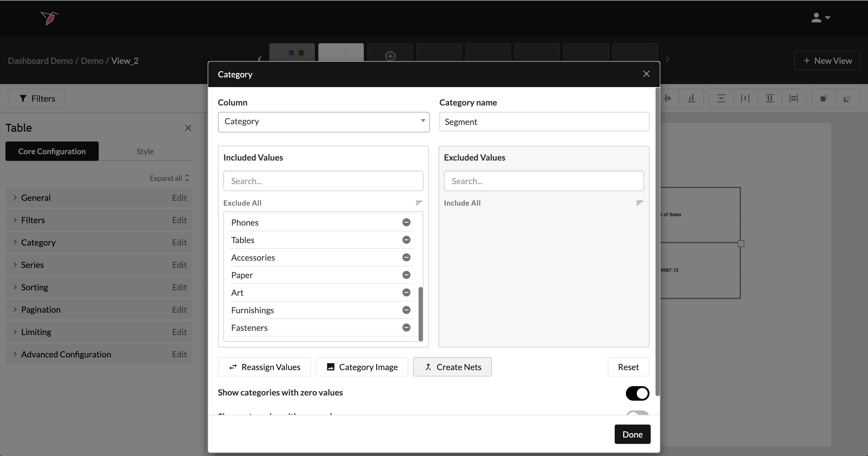Screen dimensions: 868x456
Task: Toggle the partially hidden switch below zero values
Action: coord(637,413)
